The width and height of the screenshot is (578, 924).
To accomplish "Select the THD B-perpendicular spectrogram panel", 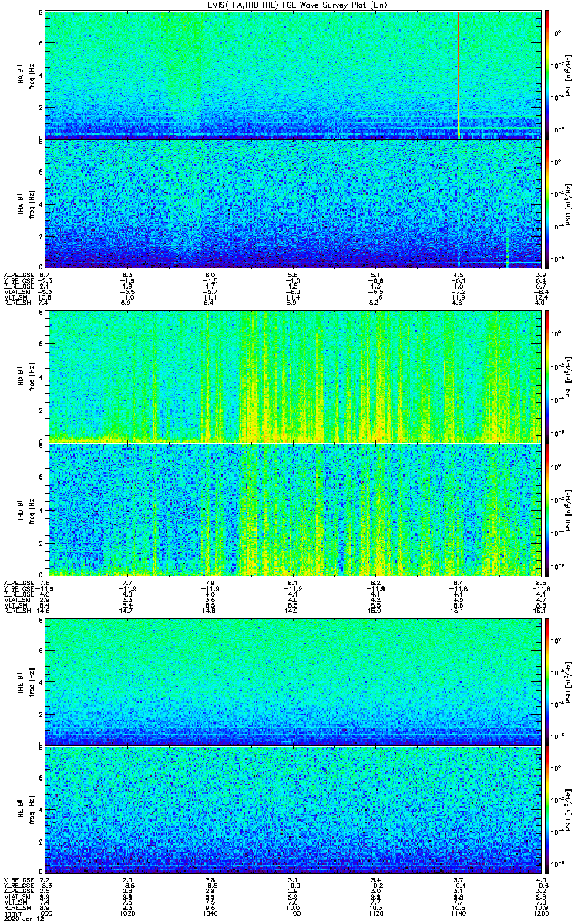I will [x=293, y=376].
